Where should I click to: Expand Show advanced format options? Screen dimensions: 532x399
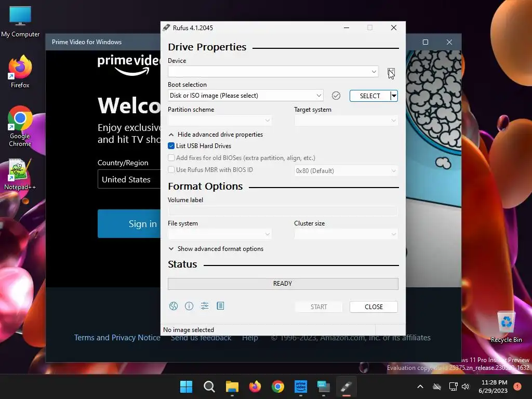[x=216, y=249]
